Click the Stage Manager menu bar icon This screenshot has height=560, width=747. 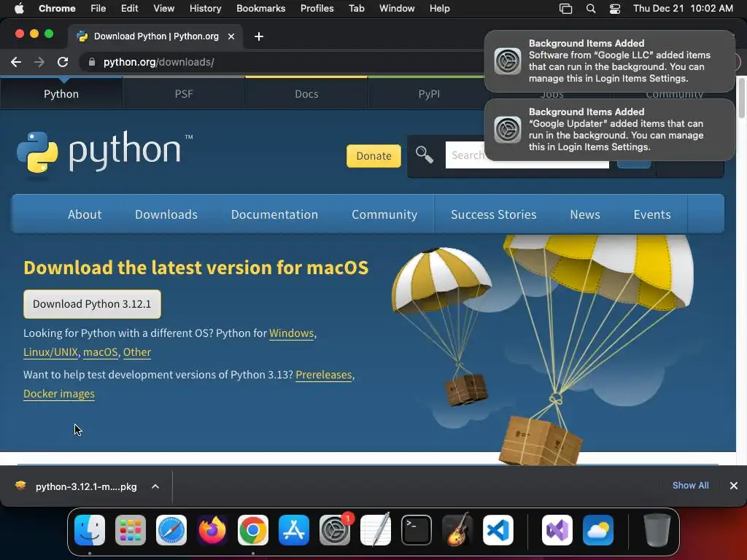[565, 9]
